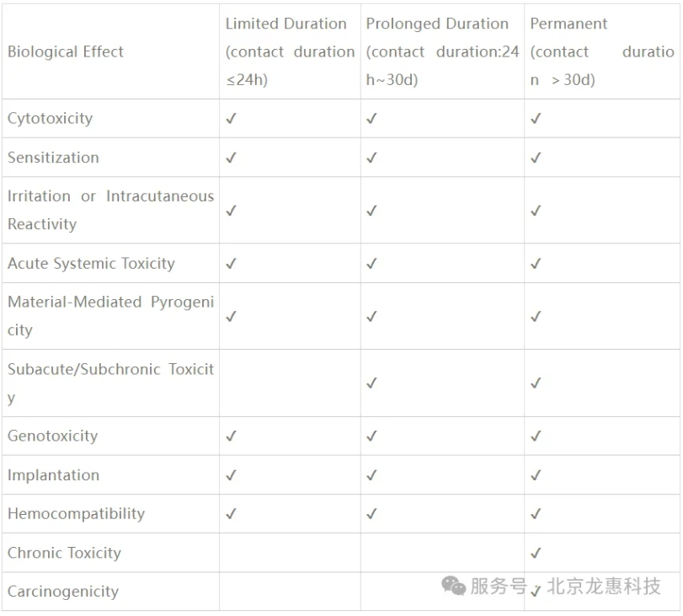
Task: Click Carcinogenicity checkmark in Permanent column
Action: 536,591
